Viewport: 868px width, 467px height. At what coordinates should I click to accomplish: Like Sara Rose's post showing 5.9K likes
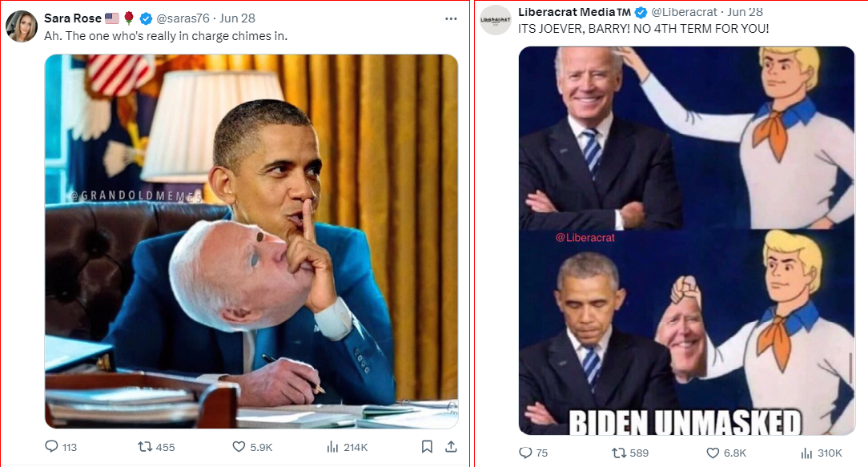tap(252, 446)
